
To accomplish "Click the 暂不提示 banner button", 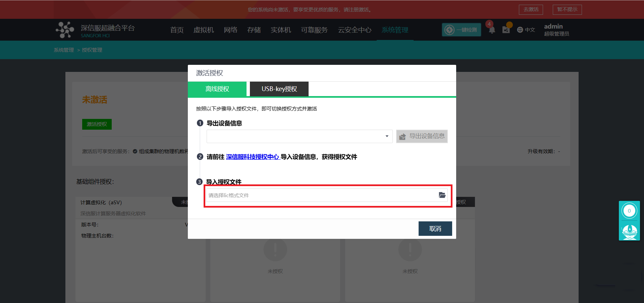I will (567, 10).
